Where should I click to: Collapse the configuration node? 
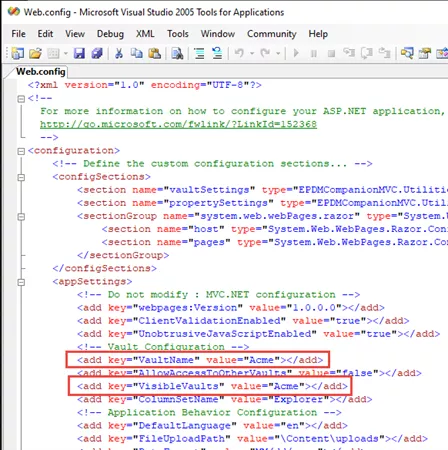pyautogui.click(x=21, y=151)
